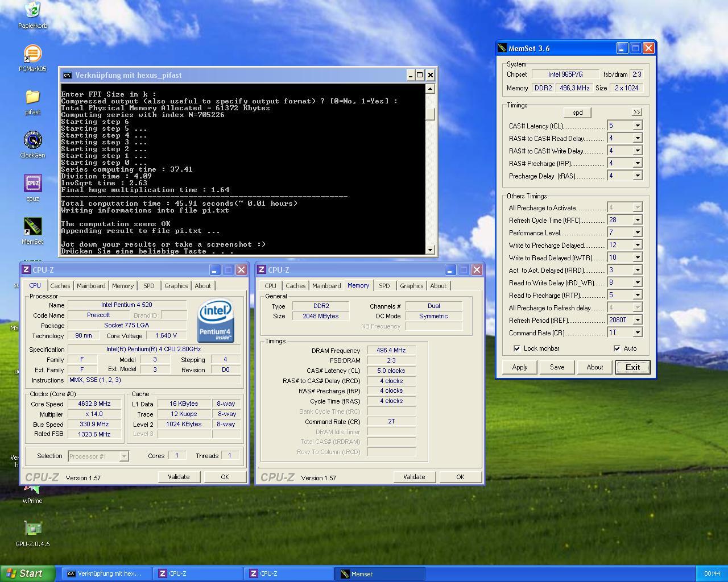Open the Read to Write Delay dropdown
The width and height of the screenshot is (728, 582).
click(x=637, y=282)
